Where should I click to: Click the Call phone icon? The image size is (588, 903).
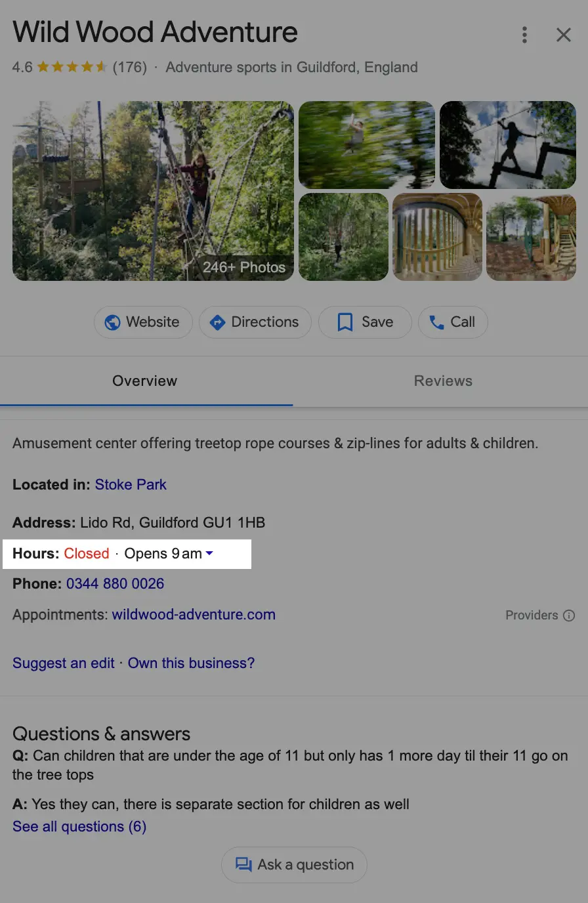436,322
